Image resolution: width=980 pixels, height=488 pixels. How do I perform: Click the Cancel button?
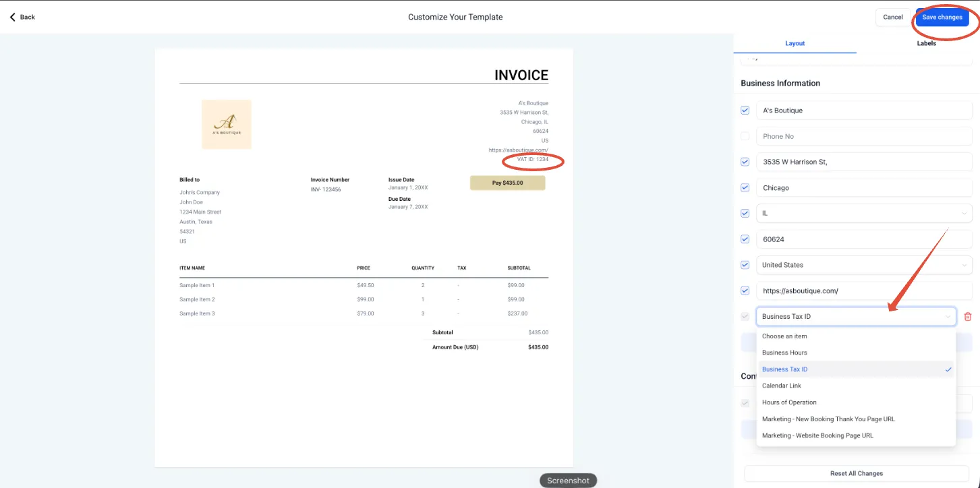coord(892,17)
